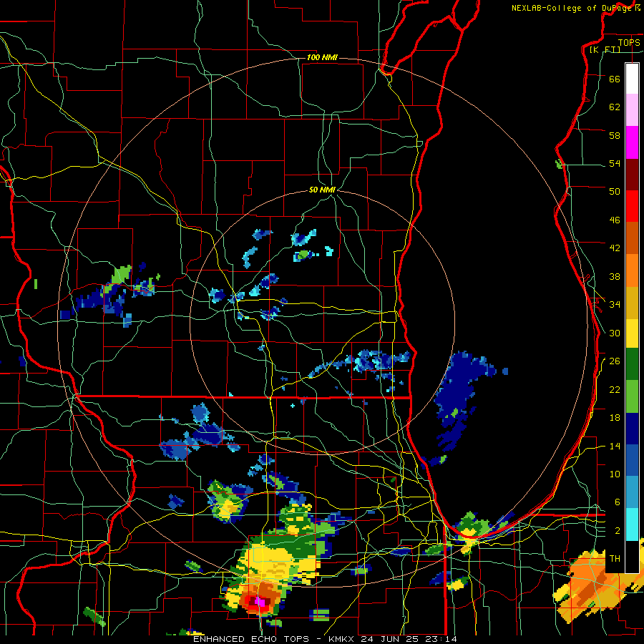Select the light green legend swatch
The width and height of the screenshot is (644, 644).
(x=632, y=396)
